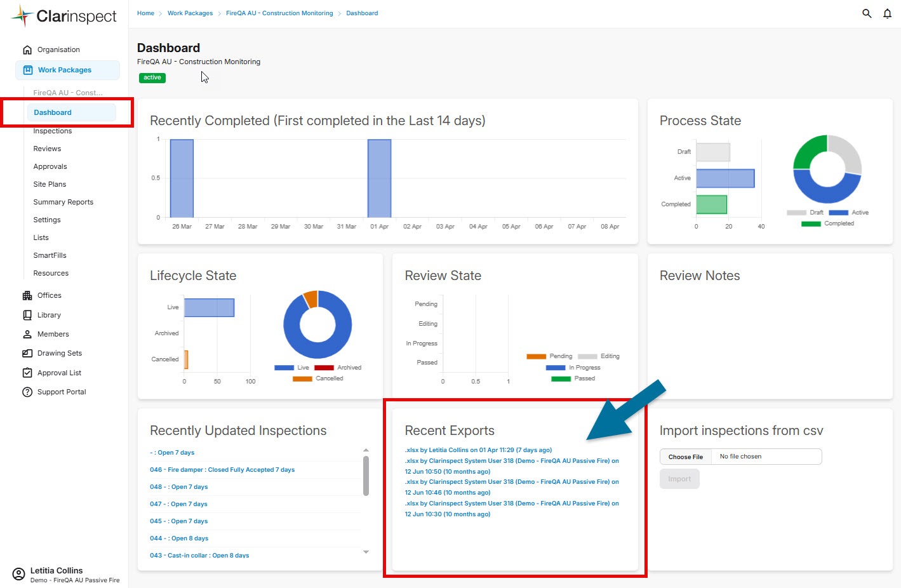Viewport: 901px width, 588px height.
Task: Open Inspections in the sidebar
Action: [x=53, y=131]
